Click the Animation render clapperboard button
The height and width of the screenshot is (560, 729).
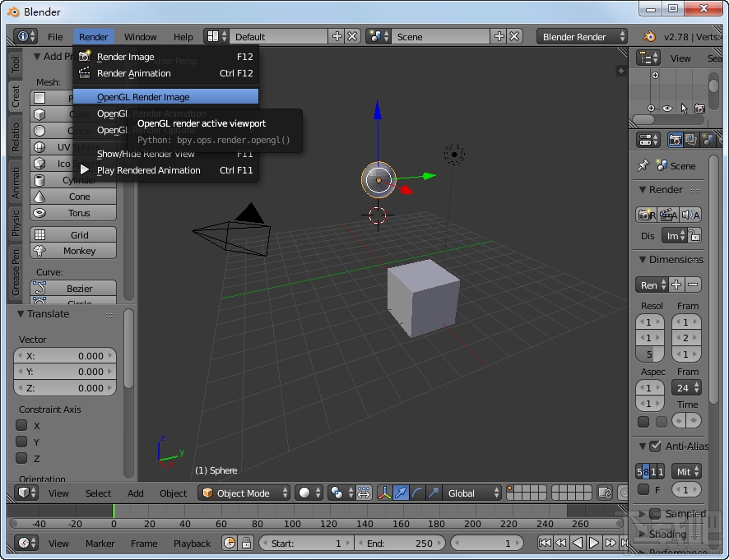pyautogui.click(x=666, y=215)
